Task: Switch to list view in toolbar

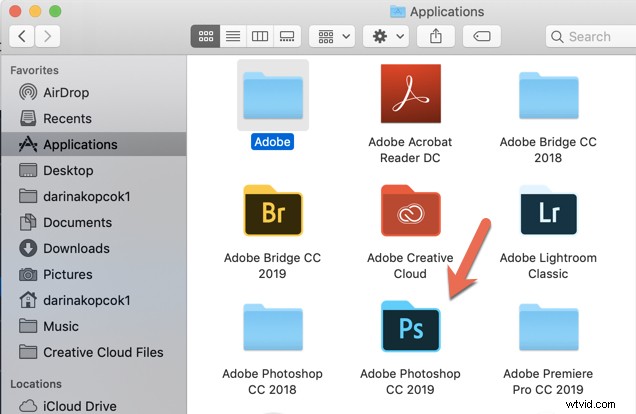Action: pyautogui.click(x=233, y=36)
